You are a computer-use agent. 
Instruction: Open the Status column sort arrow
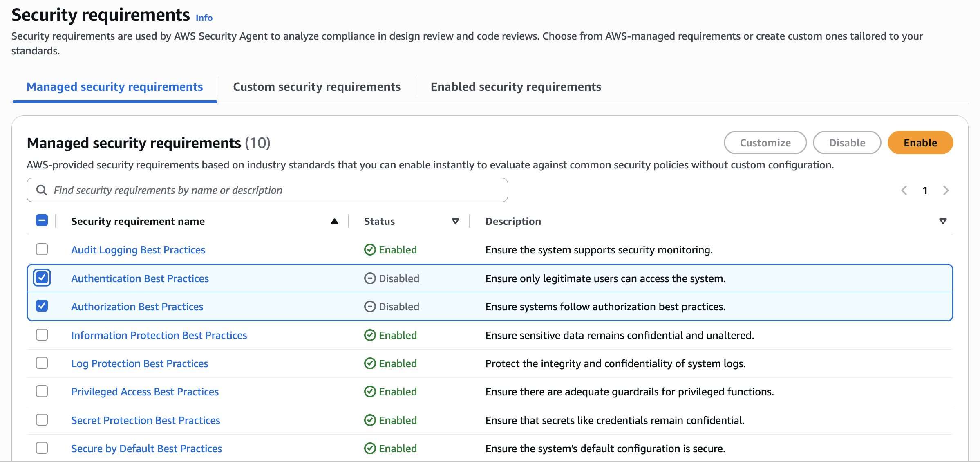click(455, 221)
